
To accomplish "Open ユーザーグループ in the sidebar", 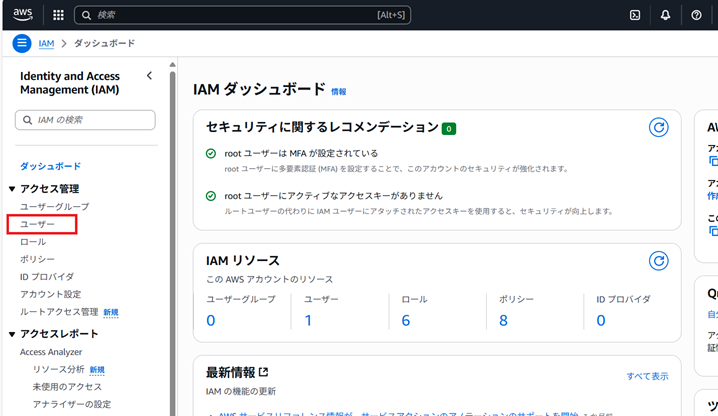I will tap(54, 206).
